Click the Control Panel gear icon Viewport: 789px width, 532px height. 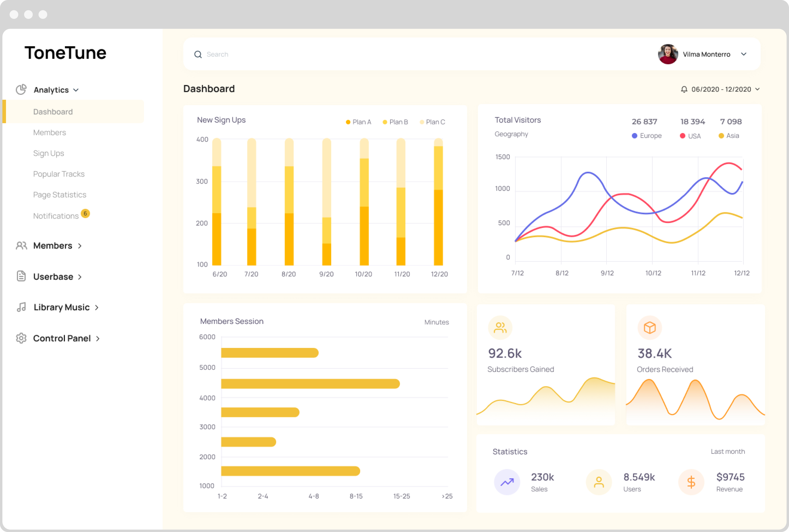click(21, 338)
